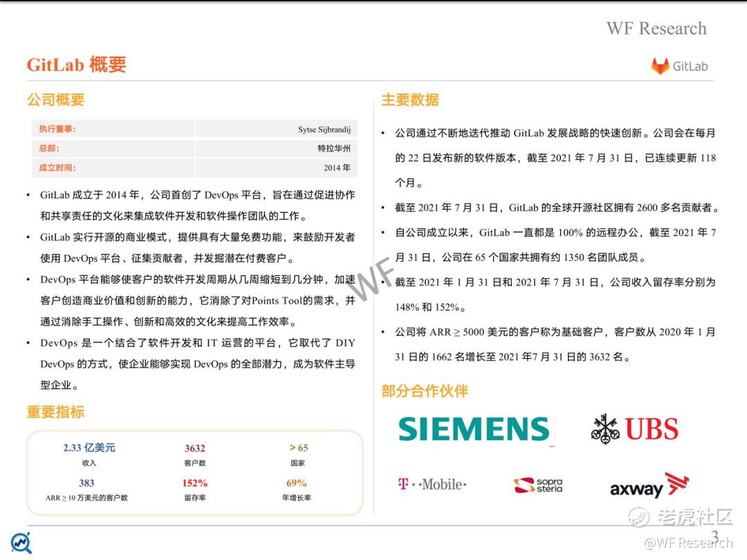Screen dimensions: 747x560
Task: Click the bullet starting 'GitLab 实行开源的商业模式'
Action: [x=197, y=248]
